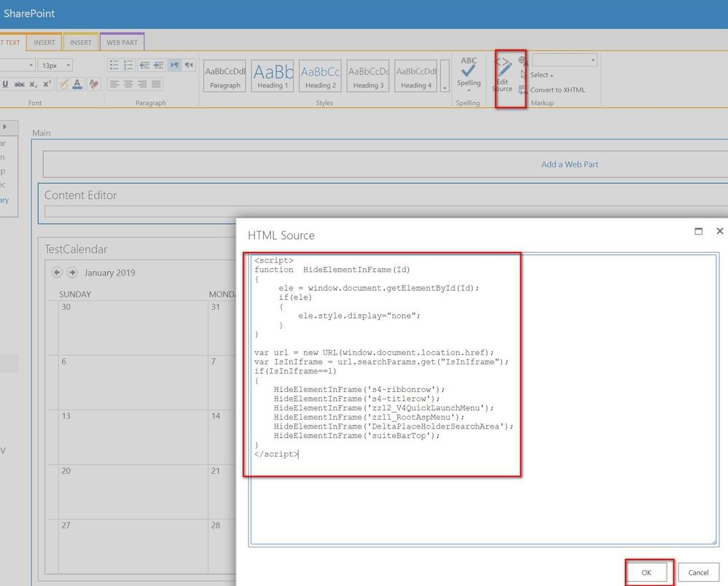
Task: Click the clear format eraser icon
Action: 94,84
